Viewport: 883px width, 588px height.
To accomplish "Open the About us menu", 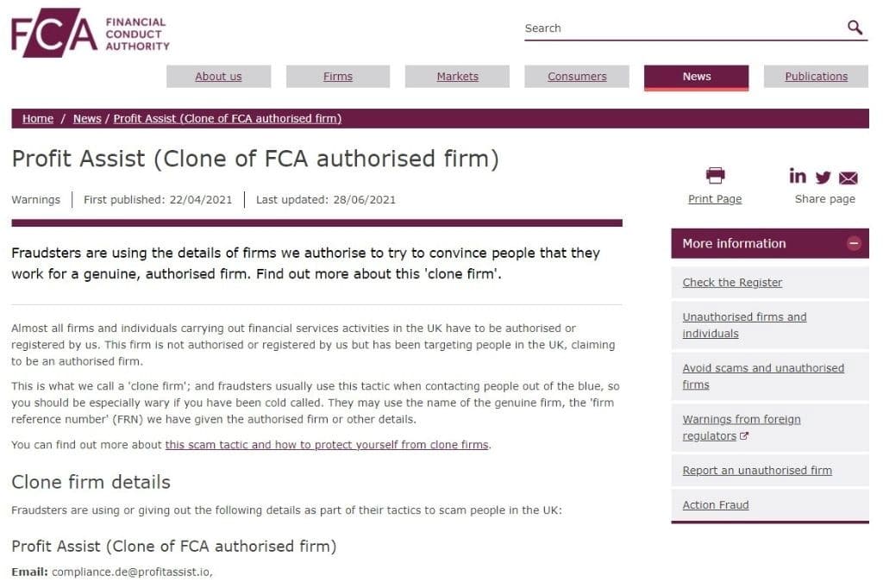I will tap(218, 77).
